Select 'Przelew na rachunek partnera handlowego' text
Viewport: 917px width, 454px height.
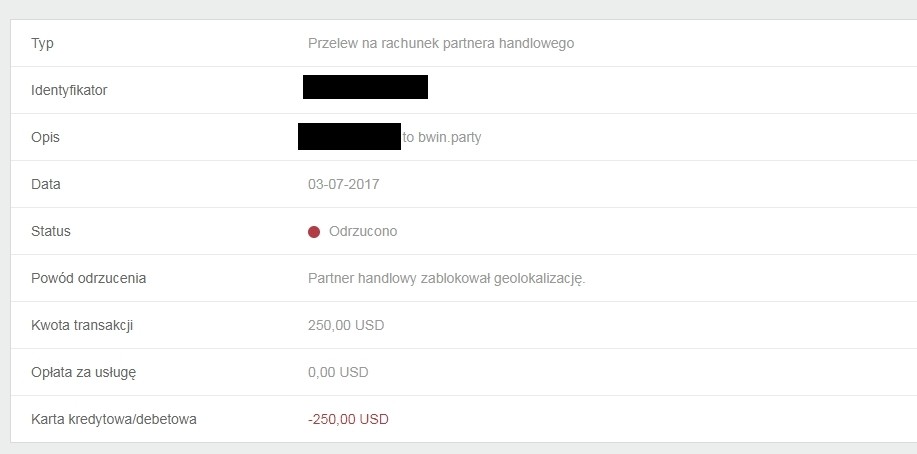tap(441, 43)
